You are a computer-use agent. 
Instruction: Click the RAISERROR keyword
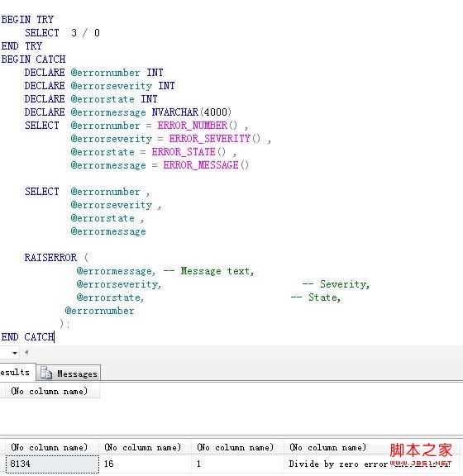(x=50, y=258)
